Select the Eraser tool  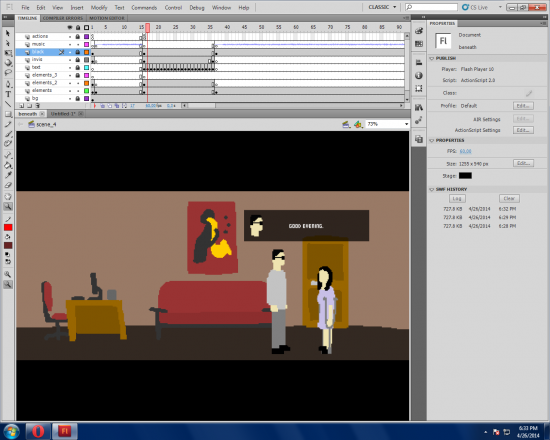pos(8,185)
